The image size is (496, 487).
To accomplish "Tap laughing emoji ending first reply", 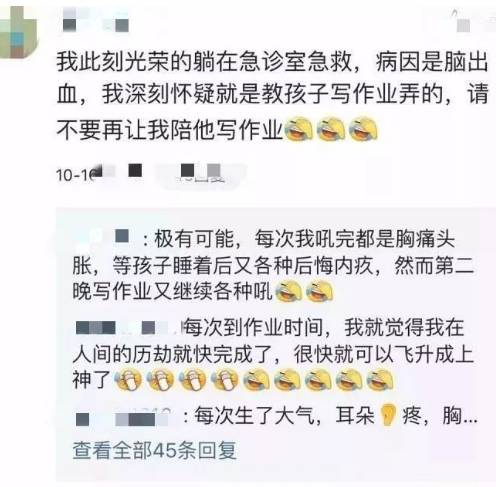I will click(x=319, y=292).
